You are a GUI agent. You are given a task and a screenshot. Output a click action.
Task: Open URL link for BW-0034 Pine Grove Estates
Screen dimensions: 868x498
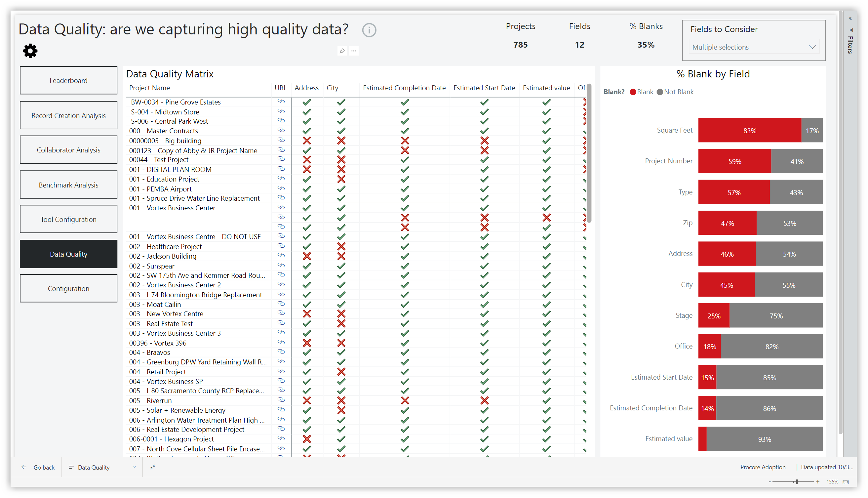[281, 102]
